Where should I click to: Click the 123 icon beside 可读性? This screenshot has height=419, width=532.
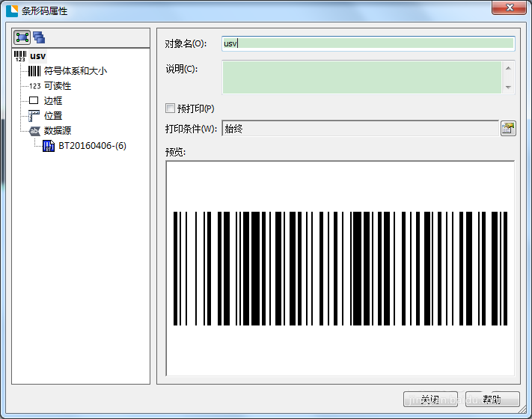pos(35,86)
